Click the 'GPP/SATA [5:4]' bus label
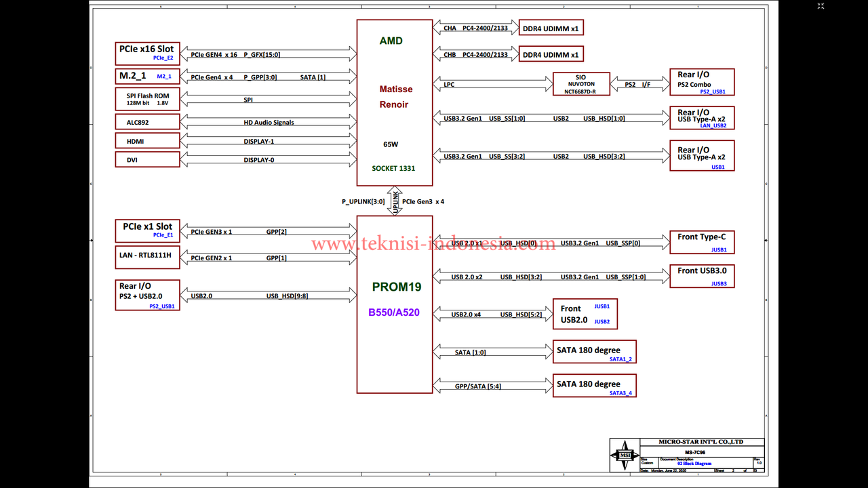 coord(478,387)
